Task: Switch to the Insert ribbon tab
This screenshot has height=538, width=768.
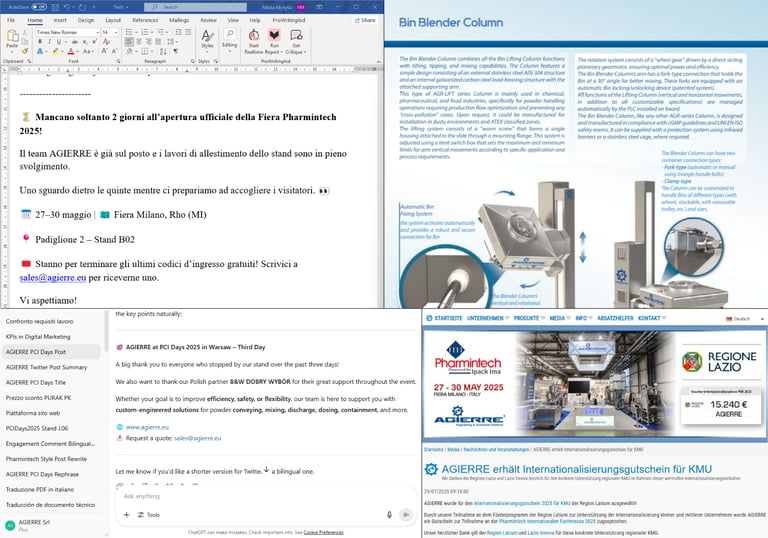Action: click(60, 20)
